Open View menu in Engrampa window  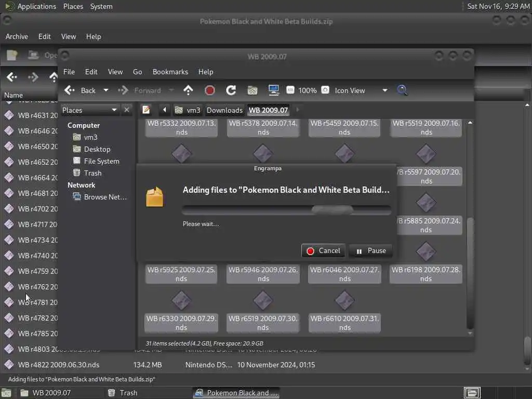69,36
